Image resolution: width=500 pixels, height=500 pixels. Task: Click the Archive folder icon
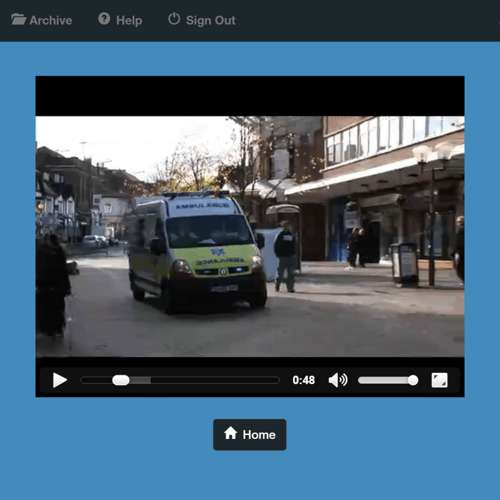[x=18, y=19]
